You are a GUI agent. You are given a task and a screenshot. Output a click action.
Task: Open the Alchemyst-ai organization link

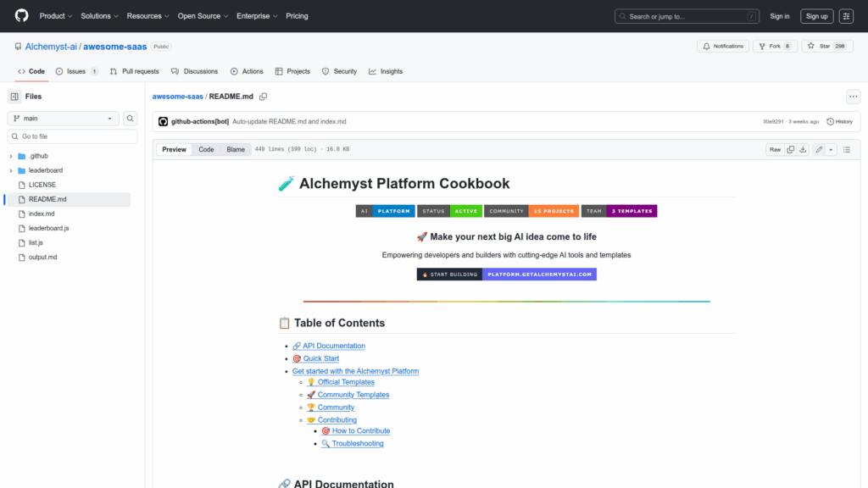click(51, 47)
